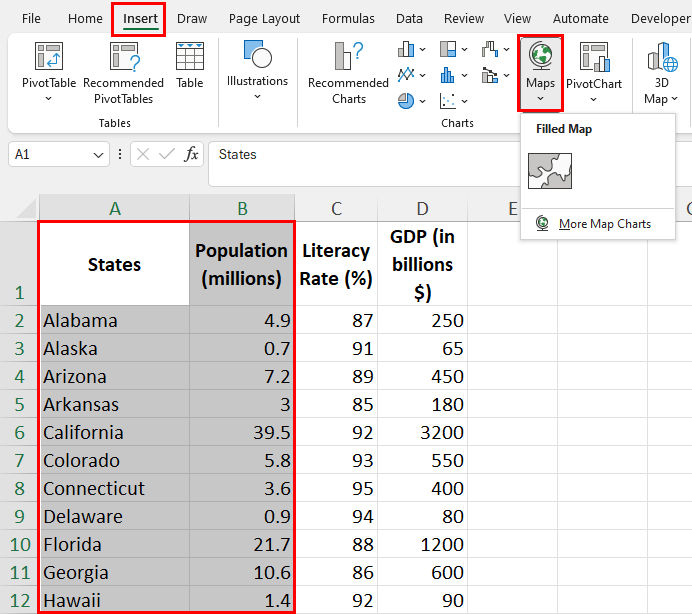The height and width of the screenshot is (614, 692).
Task: Launch the 3D Map tool
Action: tap(661, 73)
